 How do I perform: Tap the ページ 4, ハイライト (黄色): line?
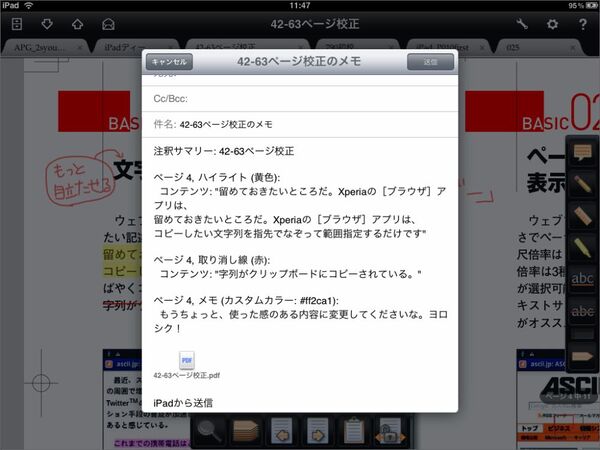point(217,178)
